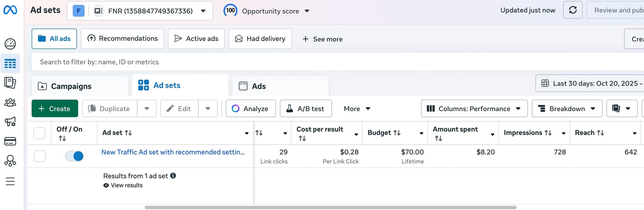Open Advertising settings megaphone icon
644x210 pixels.
(x=10, y=122)
